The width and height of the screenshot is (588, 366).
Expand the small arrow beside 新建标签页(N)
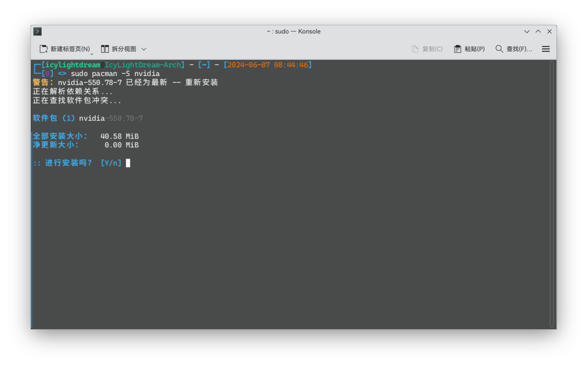coord(92,54)
